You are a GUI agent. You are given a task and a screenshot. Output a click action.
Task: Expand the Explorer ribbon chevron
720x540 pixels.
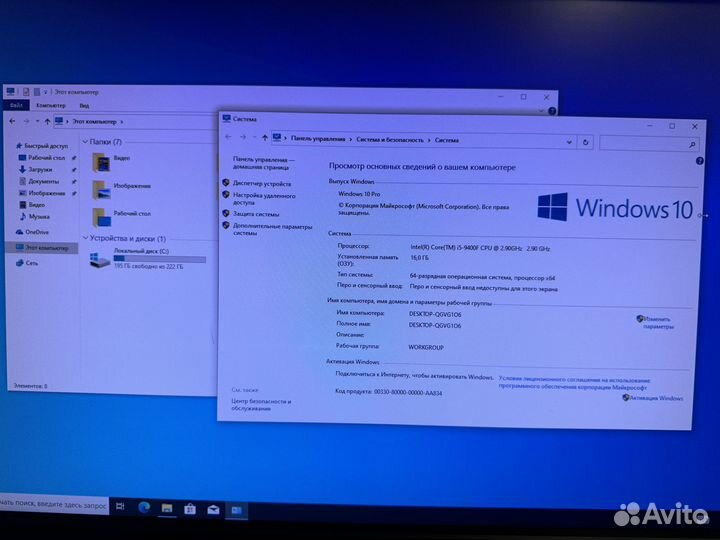click(541, 111)
